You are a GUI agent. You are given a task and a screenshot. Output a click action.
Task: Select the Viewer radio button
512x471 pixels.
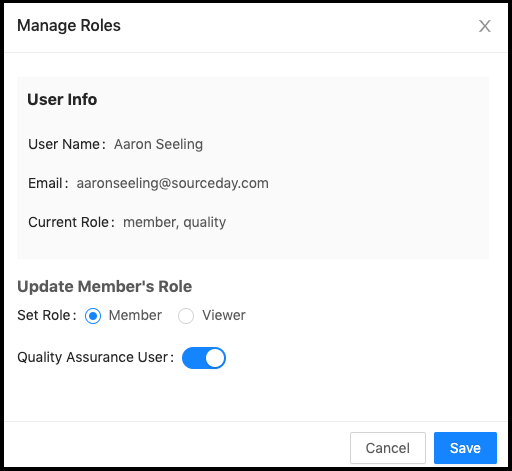click(186, 316)
